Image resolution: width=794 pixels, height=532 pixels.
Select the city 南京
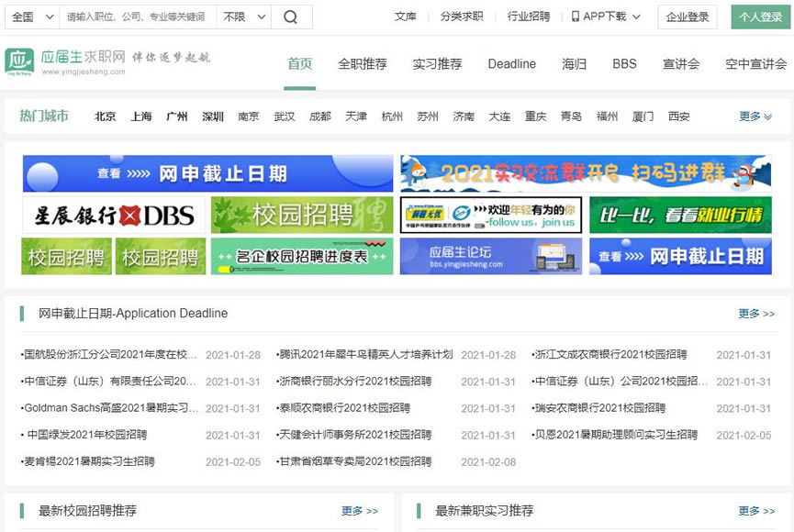[249, 116]
